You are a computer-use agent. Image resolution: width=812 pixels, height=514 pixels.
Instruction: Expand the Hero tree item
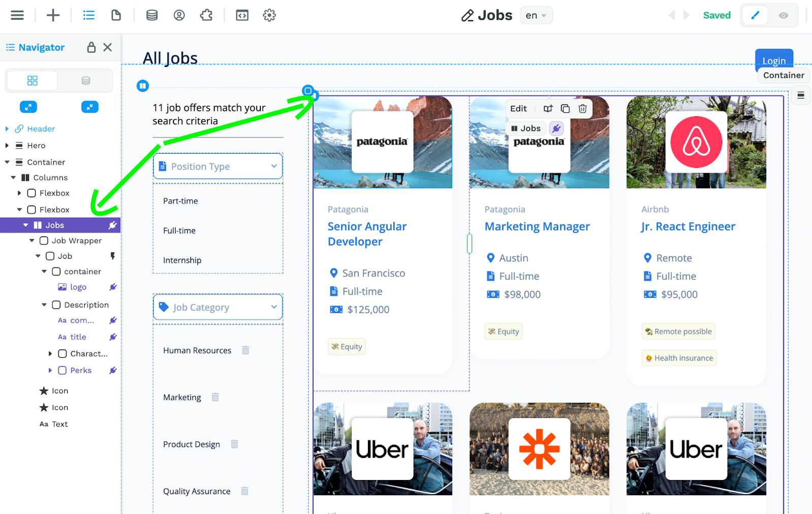(7, 146)
